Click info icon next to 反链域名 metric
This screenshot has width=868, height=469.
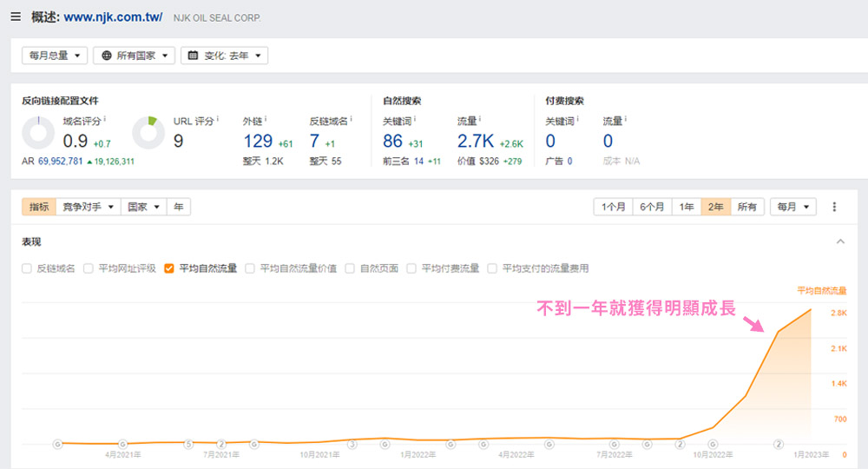[x=351, y=119]
